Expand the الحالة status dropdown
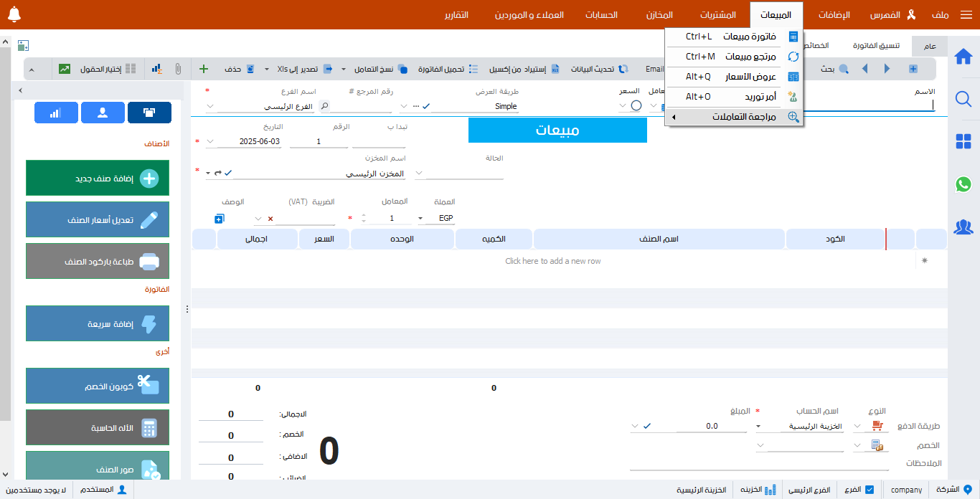The image size is (980, 499). [419, 172]
